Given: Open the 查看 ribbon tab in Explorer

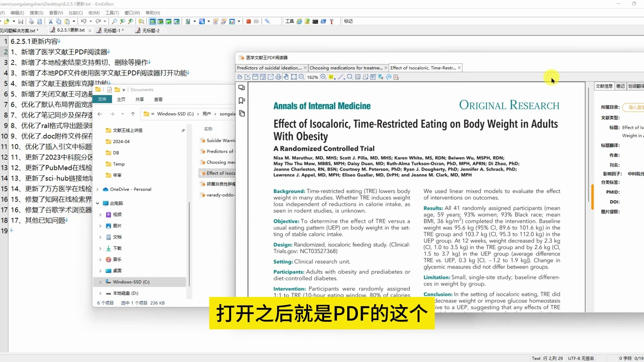Looking at the screenshot, I should coord(158,100).
